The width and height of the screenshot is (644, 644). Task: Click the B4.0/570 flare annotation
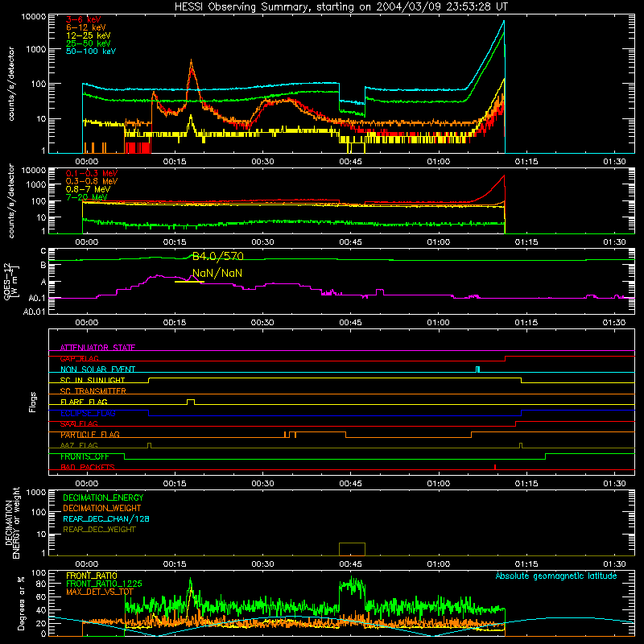point(217,256)
